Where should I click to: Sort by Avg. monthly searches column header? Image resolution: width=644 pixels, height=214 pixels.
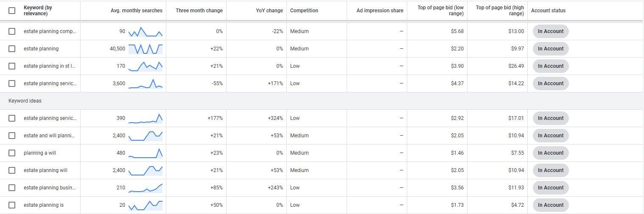coord(136,11)
